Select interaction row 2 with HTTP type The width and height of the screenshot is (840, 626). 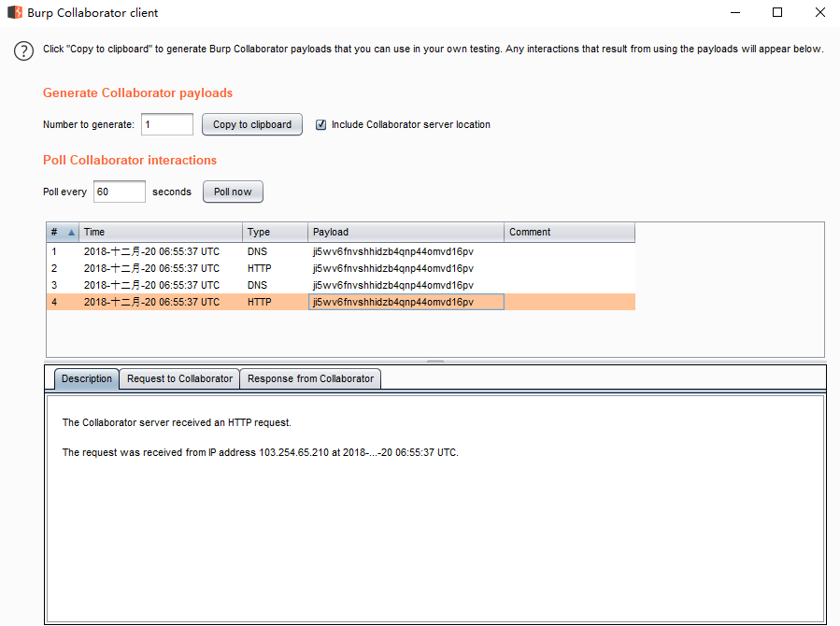pyautogui.click(x=341, y=268)
